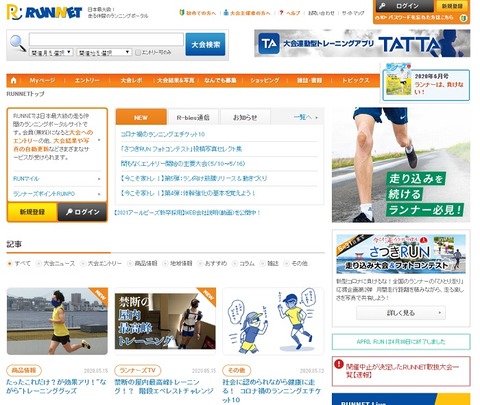Open コロナ禍のランニングエチケット10 news item
The width and height of the screenshot is (480, 405).
pos(163,134)
